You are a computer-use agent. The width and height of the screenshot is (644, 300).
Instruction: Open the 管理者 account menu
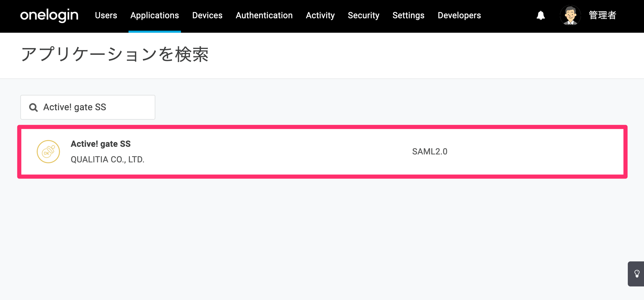pyautogui.click(x=602, y=15)
